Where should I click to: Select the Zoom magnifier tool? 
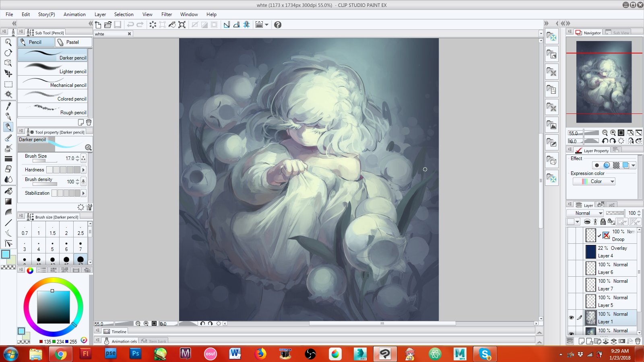tap(8, 42)
